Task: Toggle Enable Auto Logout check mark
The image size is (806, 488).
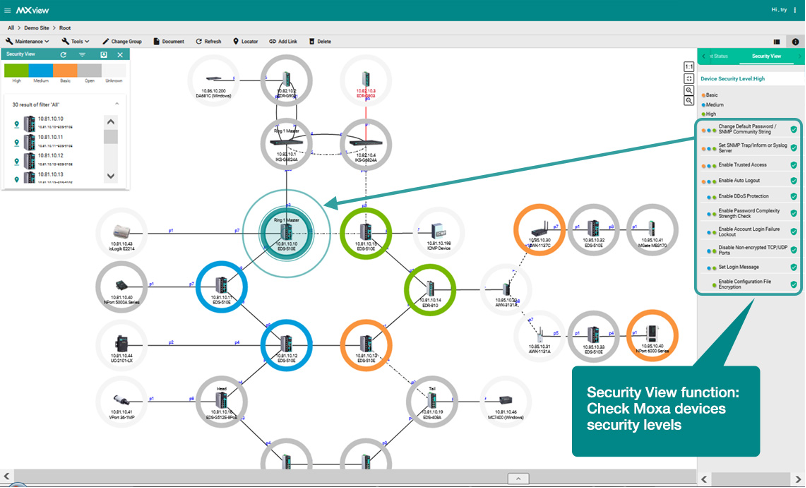Action: coord(793,181)
